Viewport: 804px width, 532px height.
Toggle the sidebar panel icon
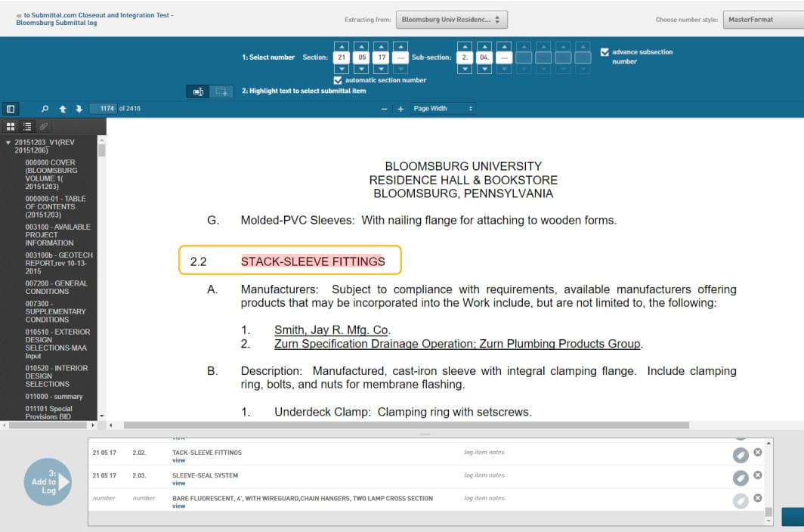tap(11, 109)
